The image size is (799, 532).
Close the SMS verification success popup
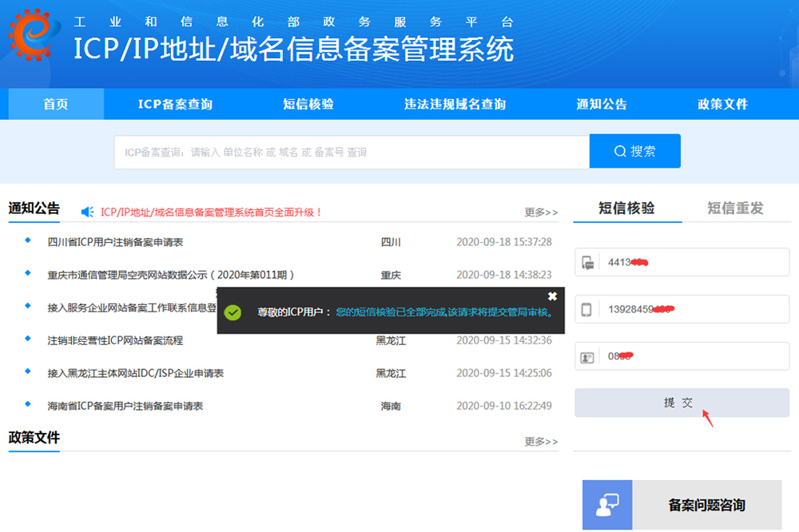tap(552, 296)
